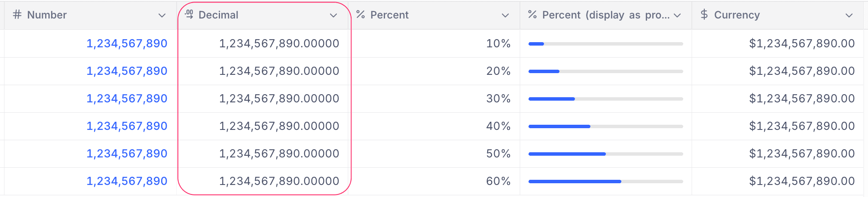
Task: Click the 60% progress bar
Action: click(x=605, y=182)
